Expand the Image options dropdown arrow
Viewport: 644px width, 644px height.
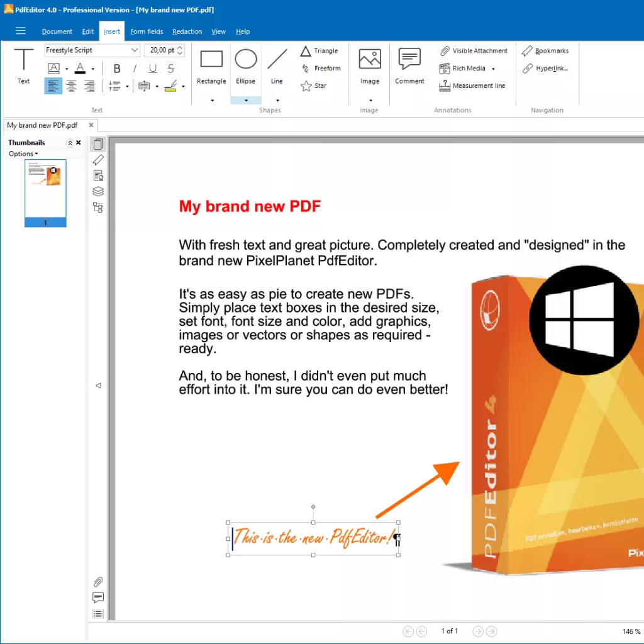tap(370, 101)
